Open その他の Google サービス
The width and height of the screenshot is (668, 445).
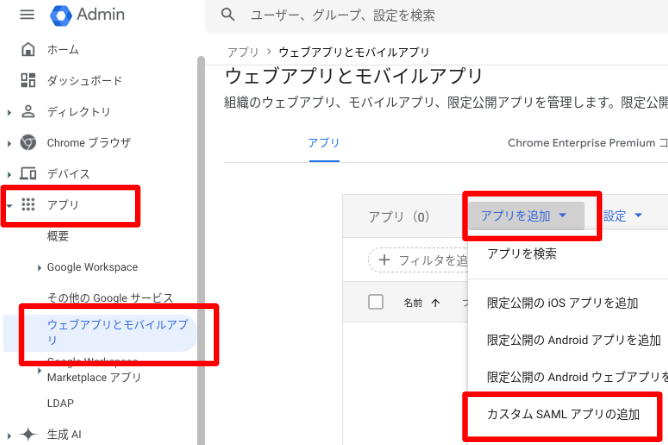coord(110,298)
